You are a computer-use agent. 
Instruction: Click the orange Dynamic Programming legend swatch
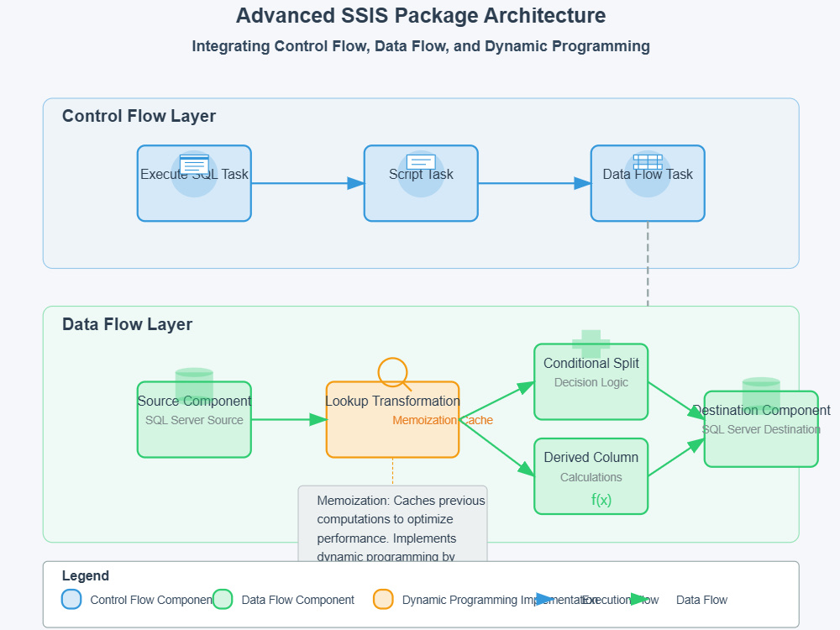pyautogui.click(x=383, y=600)
